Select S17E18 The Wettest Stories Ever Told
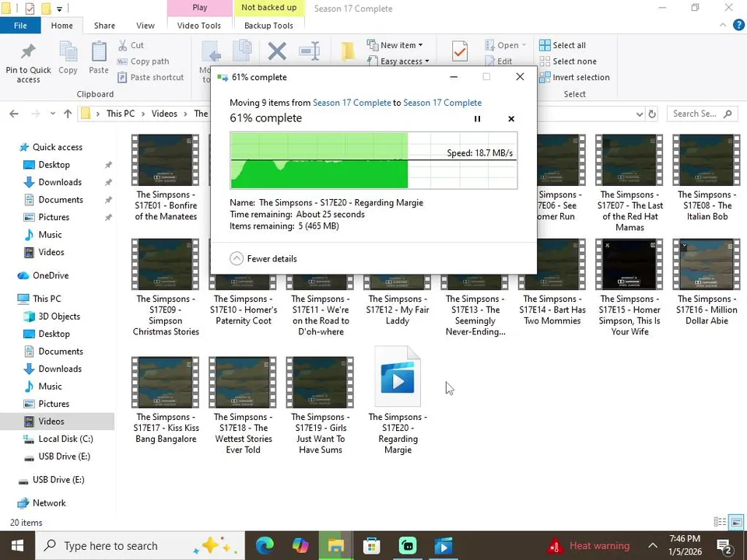Screen dimensions: 747x560 point(243,406)
